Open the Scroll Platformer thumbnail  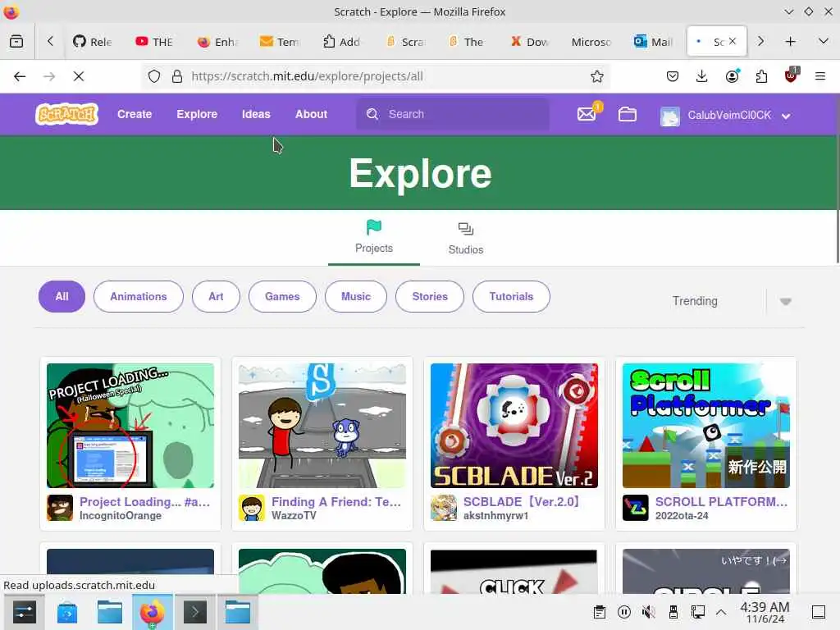[706, 426]
